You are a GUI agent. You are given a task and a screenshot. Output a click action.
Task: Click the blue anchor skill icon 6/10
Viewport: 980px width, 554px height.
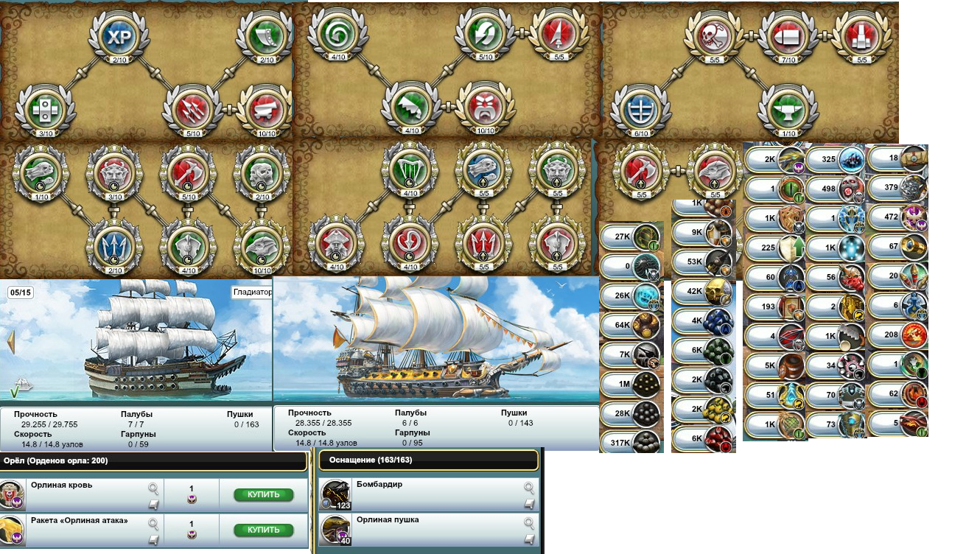[641, 108]
